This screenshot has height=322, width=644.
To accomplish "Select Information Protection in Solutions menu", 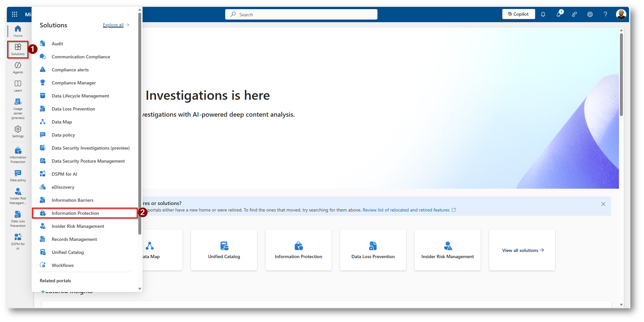I will click(x=75, y=213).
